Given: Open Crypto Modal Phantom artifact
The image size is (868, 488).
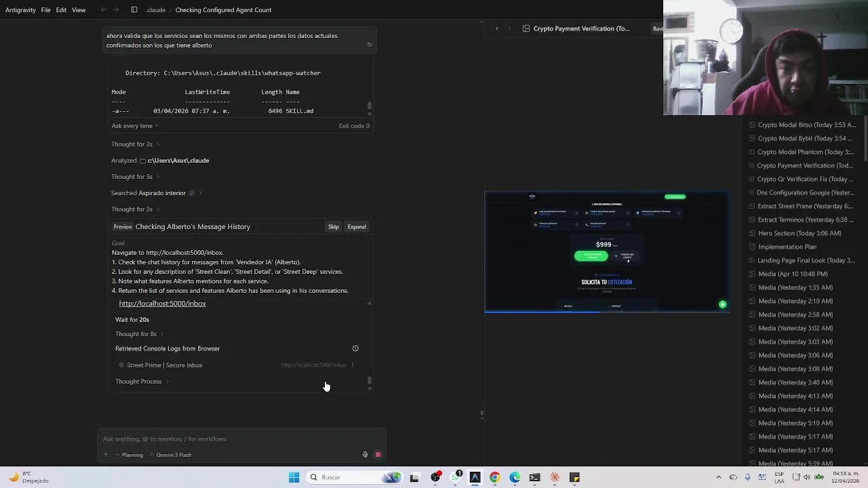Looking at the screenshot, I should pos(801,152).
